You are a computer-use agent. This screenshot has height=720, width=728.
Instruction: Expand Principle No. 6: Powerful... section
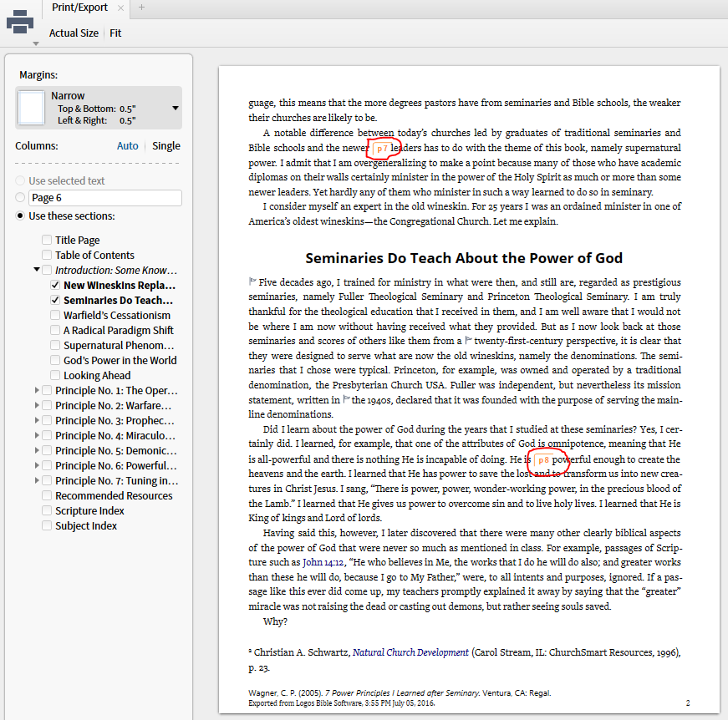tap(37, 465)
